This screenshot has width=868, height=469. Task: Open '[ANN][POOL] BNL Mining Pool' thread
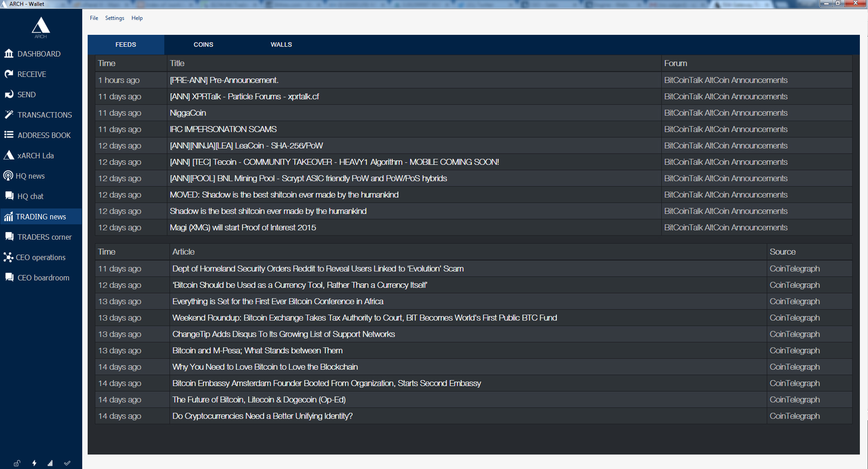click(308, 178)
